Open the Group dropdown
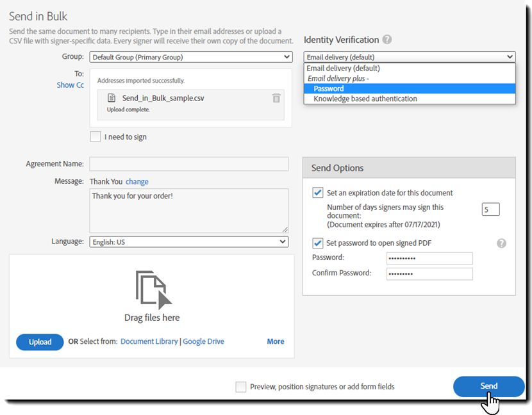This screenshot has width=532, height=415. pos(190,57)
